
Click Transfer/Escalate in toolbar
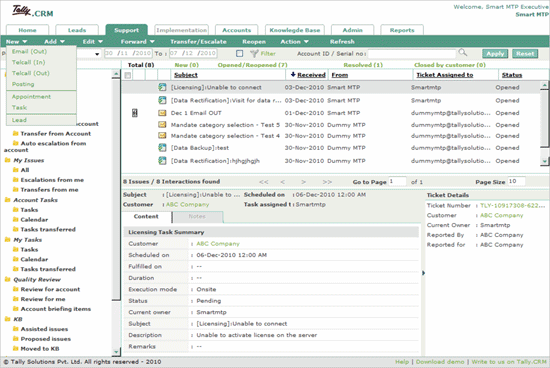198,41
